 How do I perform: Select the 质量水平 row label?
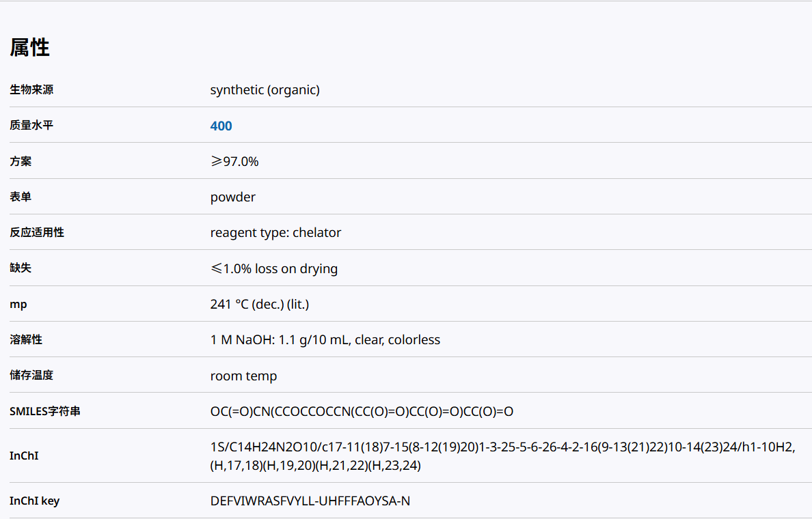[31, 126]
